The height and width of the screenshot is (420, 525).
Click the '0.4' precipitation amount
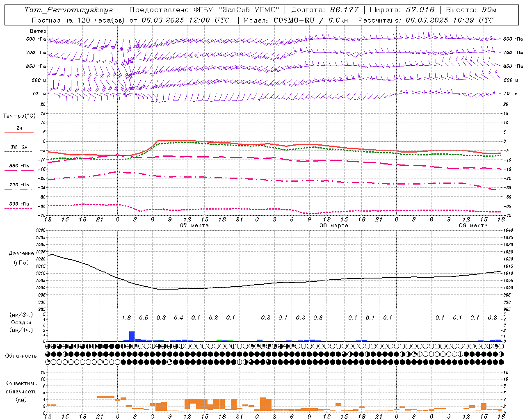(178, 318)
